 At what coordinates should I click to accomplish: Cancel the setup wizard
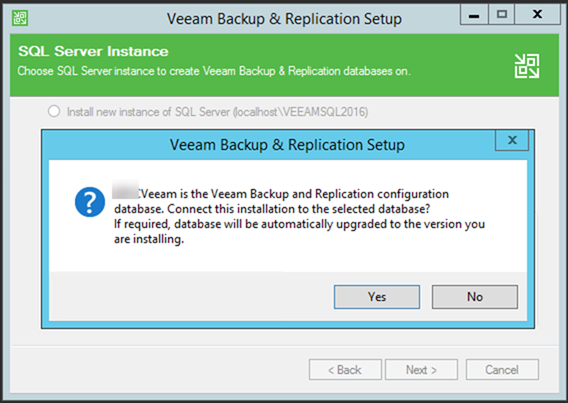(x=502, y=370)
